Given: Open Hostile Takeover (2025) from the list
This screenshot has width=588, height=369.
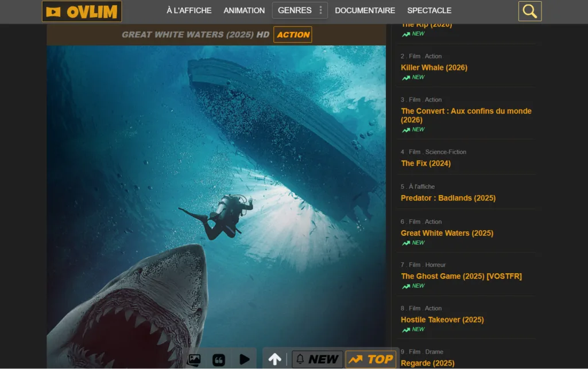Looking at the screenshot, I should click(x=442, y=320).
